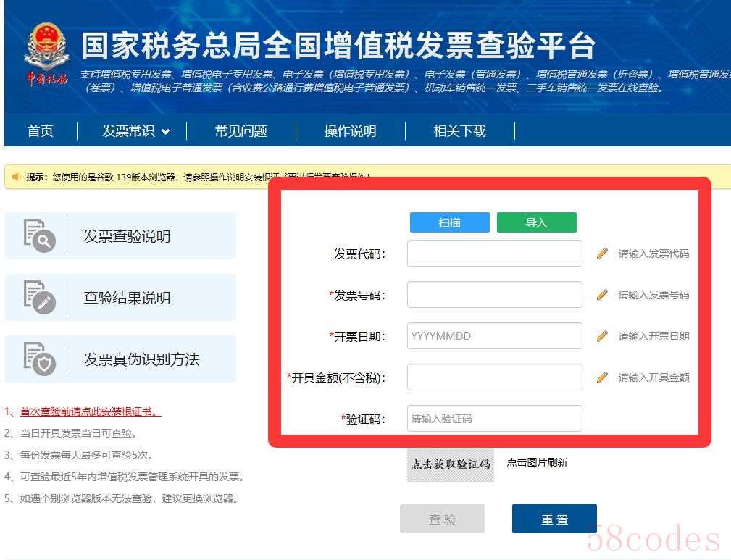The image size is (731, 560).
Task: Open the 首页 menu item
Action: coord(41,131)
